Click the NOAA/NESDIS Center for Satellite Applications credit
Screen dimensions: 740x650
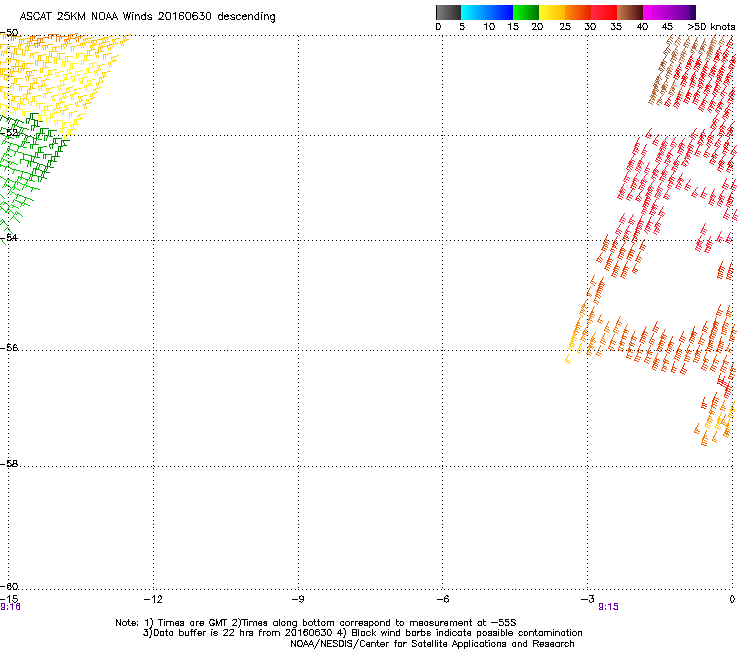click(x=432, y=644)
